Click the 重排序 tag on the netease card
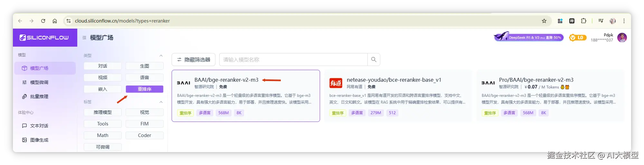This screenshot has width=644, height=165. (x=338, y=113)
